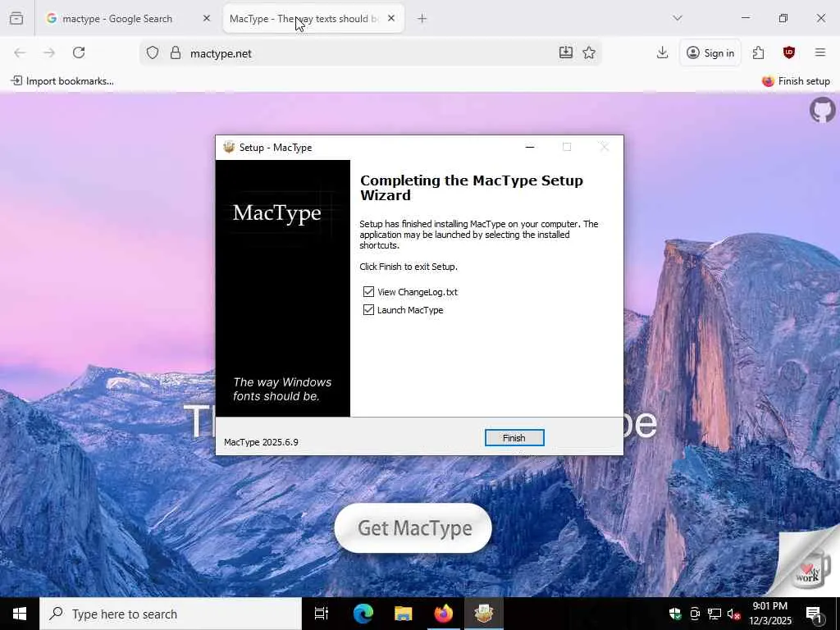Close the mactype - Google Search tab
840x630 pixels.
pyautogui.click(x=207, y=19)
